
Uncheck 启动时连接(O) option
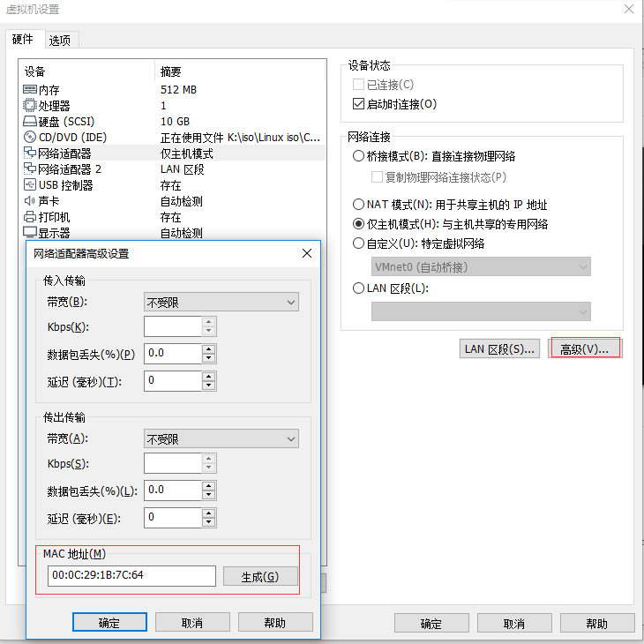click(358, 103)
